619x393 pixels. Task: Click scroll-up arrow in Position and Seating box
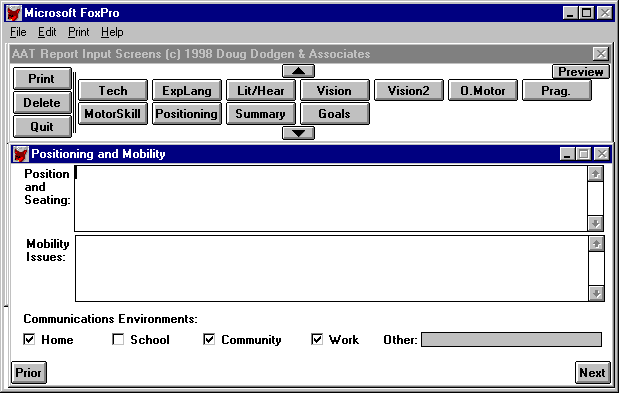pos(595,174)
